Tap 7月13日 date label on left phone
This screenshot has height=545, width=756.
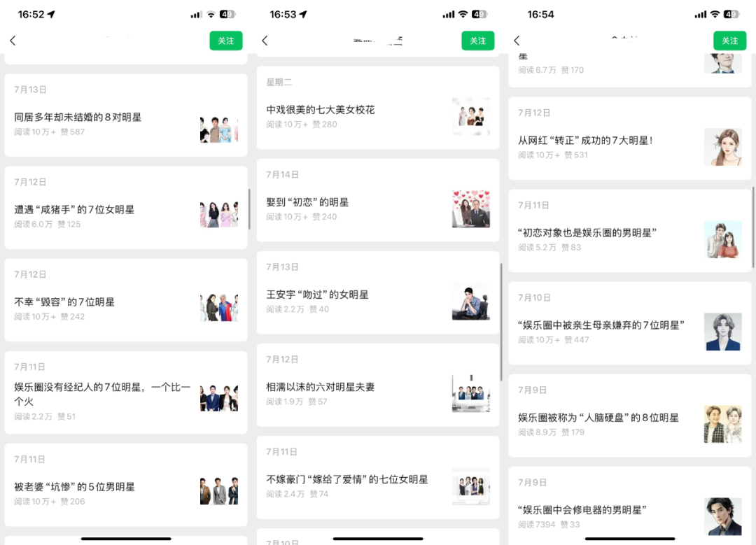30,90
